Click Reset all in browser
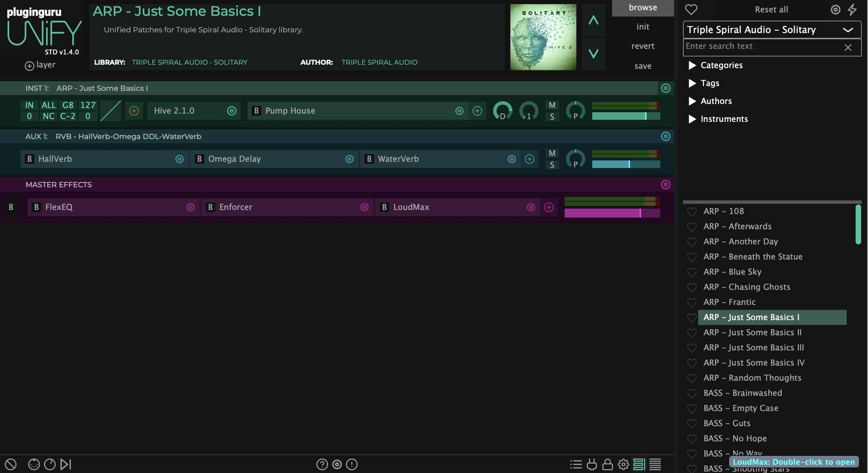 point(771,10)
